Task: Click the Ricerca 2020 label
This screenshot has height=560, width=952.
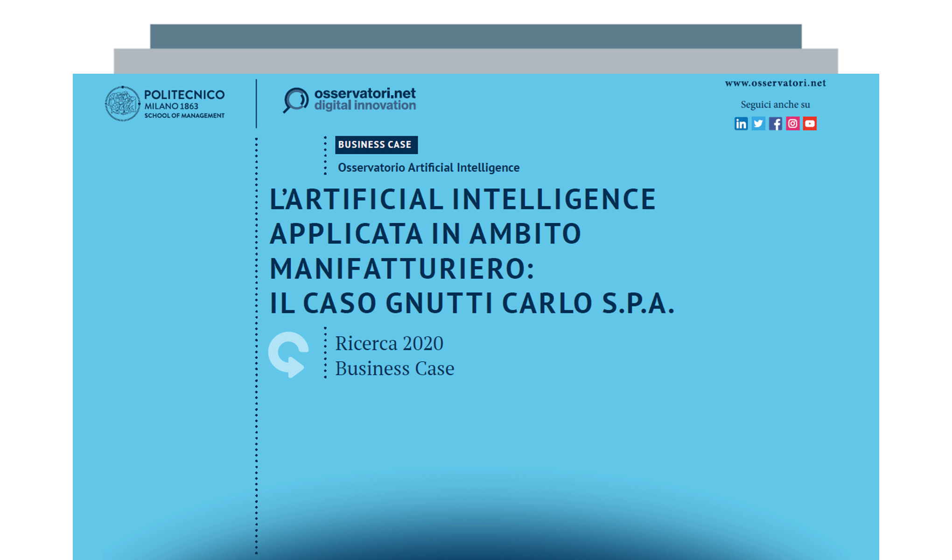Action: [x=389, y=343]
